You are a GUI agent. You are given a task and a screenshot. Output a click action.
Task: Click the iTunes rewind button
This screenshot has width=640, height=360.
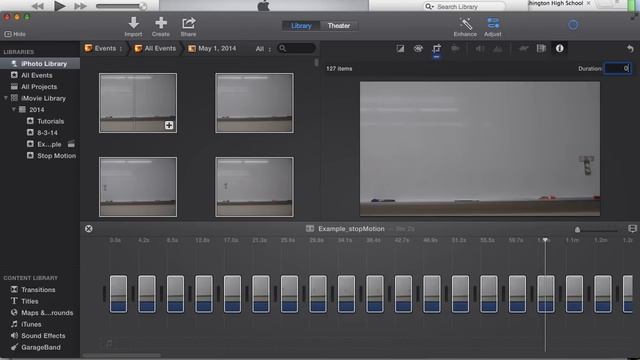(38, 6)
